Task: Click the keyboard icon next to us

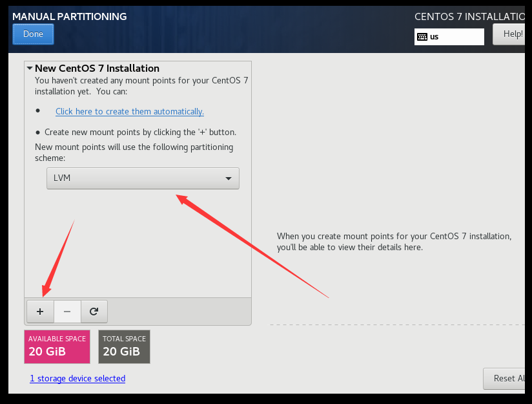Action: [x=422, y=37]
